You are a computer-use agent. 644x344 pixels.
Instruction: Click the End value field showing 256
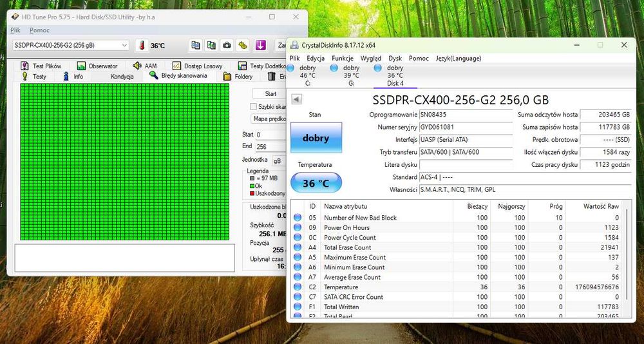tap(271, 147)
